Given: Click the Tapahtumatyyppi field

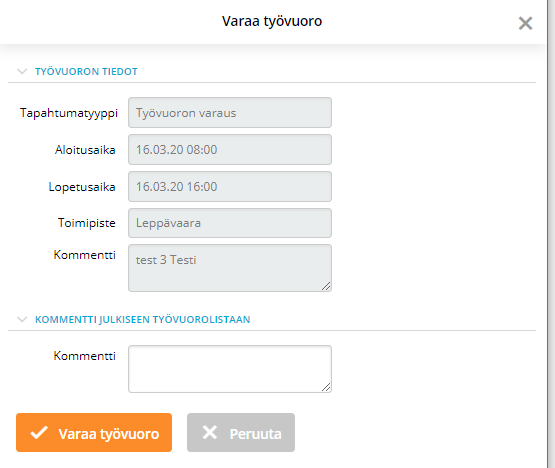Looking at the screenshot, I should click(x=230, y=113).
